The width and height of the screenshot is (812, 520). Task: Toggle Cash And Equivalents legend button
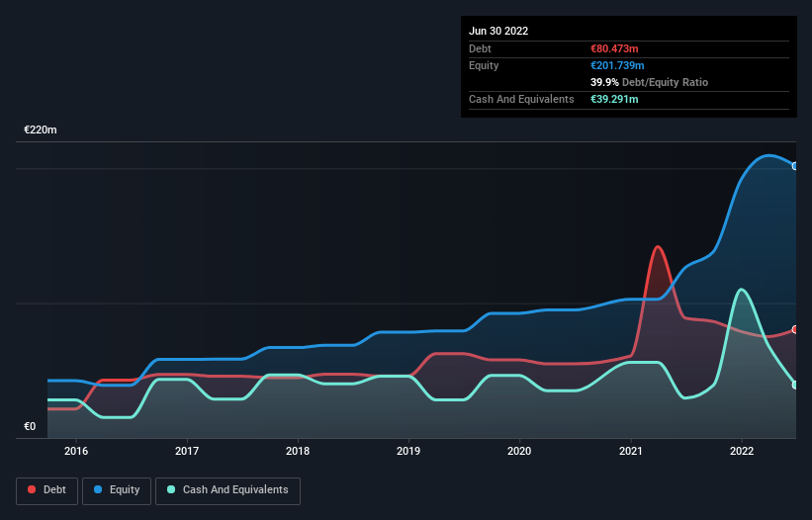coord(227,490)
